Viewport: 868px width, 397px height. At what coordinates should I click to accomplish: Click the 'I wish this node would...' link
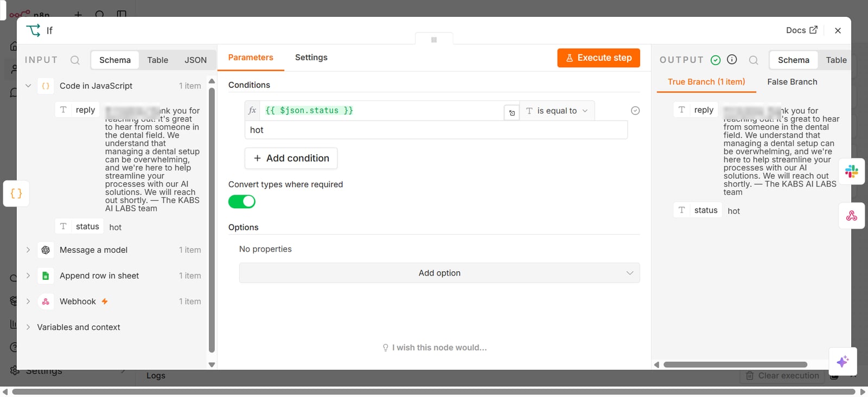pos(435,348)
